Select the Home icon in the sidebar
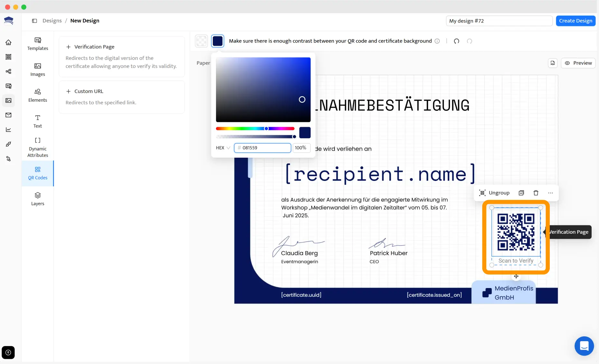 [8, 42]
